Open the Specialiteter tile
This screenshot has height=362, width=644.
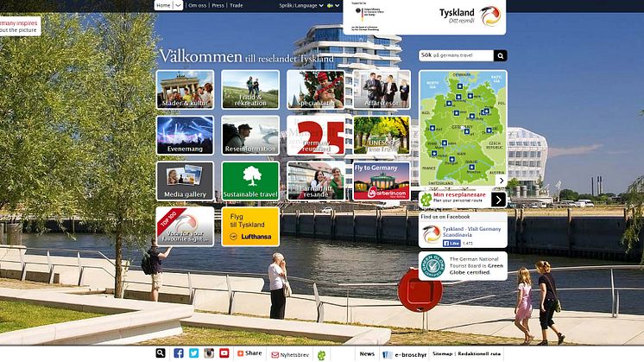click(316, 90)
